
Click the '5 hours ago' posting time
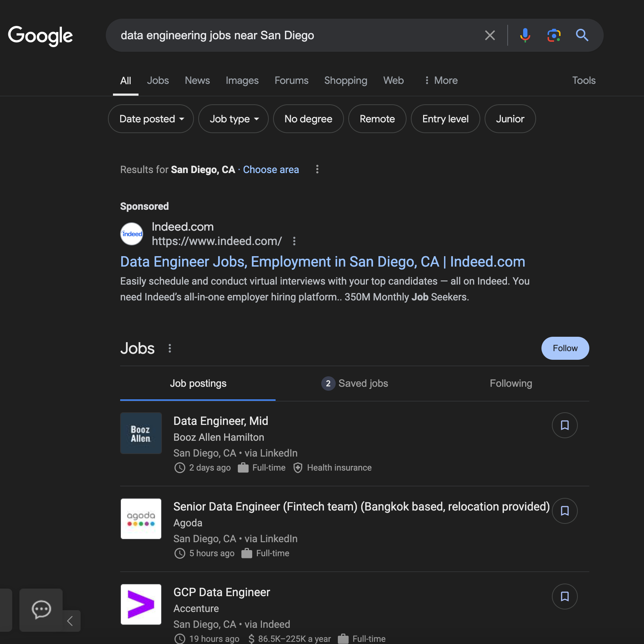pos(212,553)
